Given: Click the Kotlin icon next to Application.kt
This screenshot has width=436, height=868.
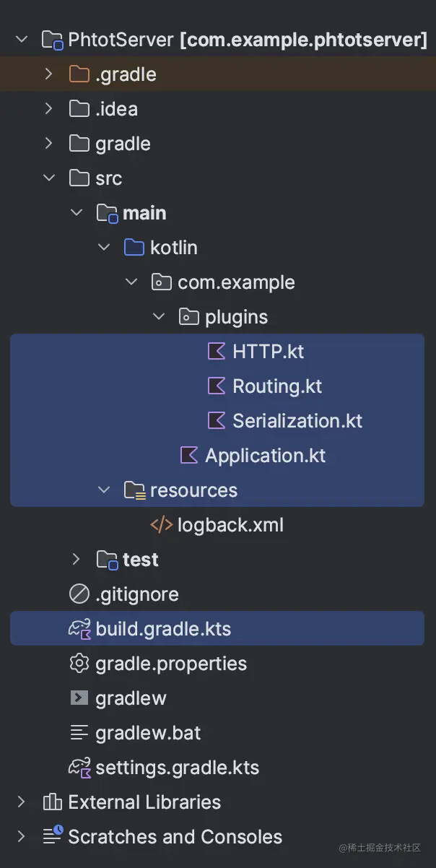Looking at the screenshot, I should 189,456.
